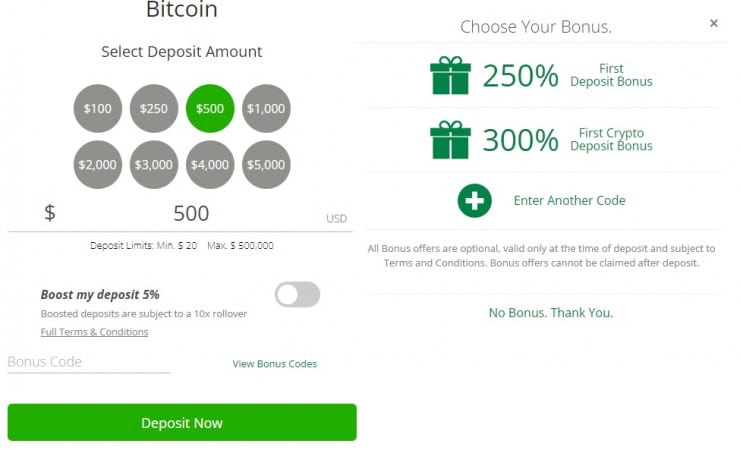Select the $5,000 deposit amount

click(266, 165)
